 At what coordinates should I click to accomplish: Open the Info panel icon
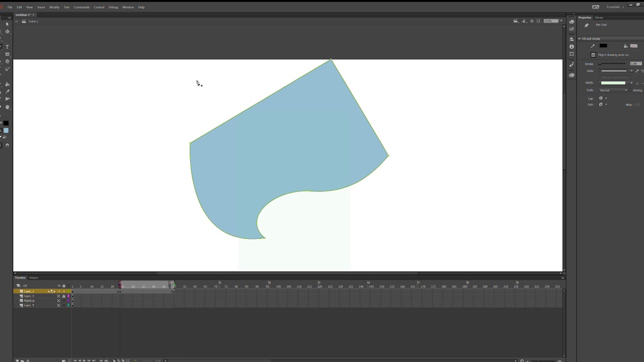pos(572,46)
